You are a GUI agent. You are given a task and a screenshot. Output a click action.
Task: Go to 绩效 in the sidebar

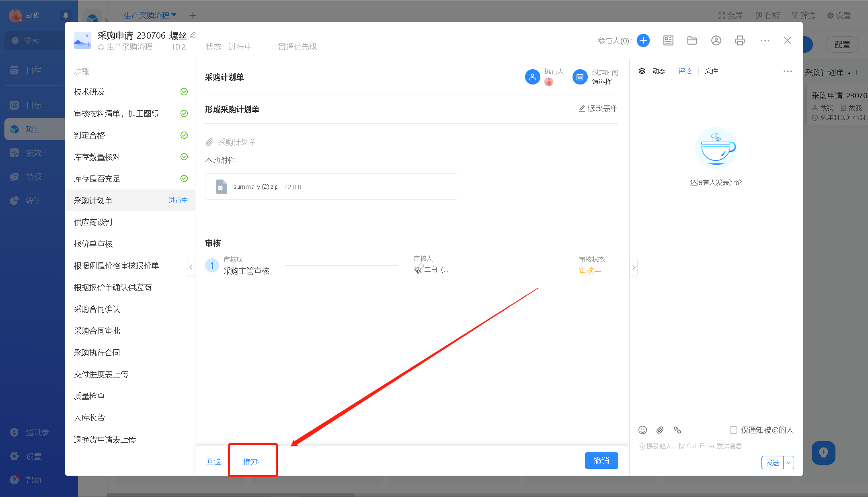tap(33, 153)
